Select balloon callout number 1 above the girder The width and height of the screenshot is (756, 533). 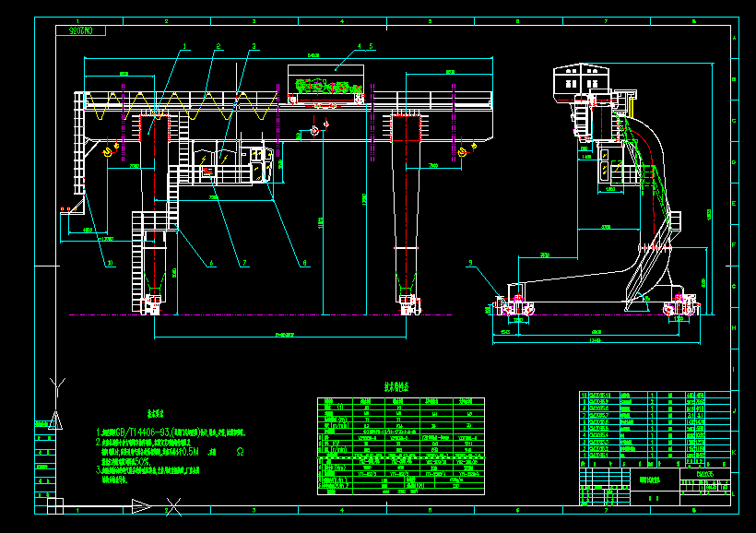point(184,46)
